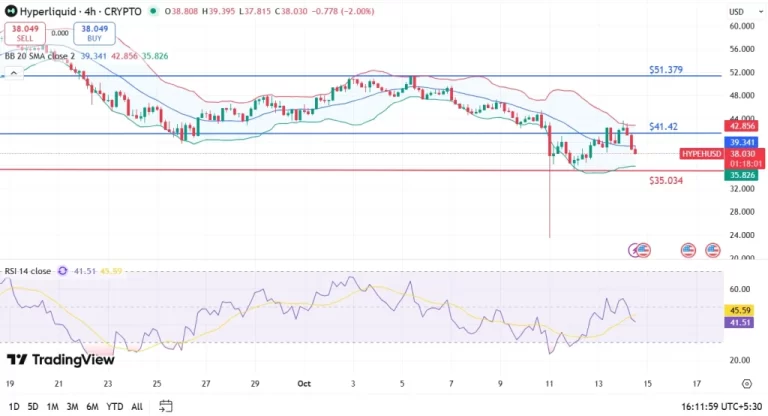The image size is (768, 416).
Task: Click the green market status dot
Action: (x=153, y=11)
